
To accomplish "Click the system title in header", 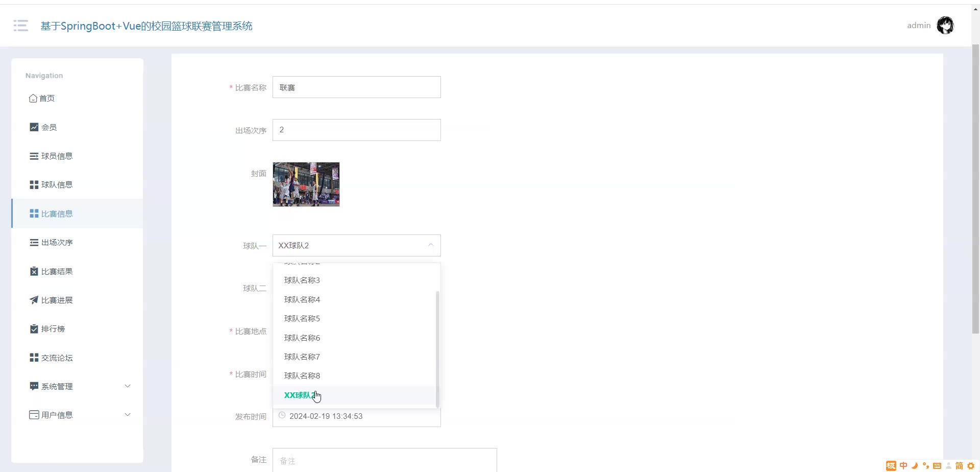I will [x=146, y=26].
